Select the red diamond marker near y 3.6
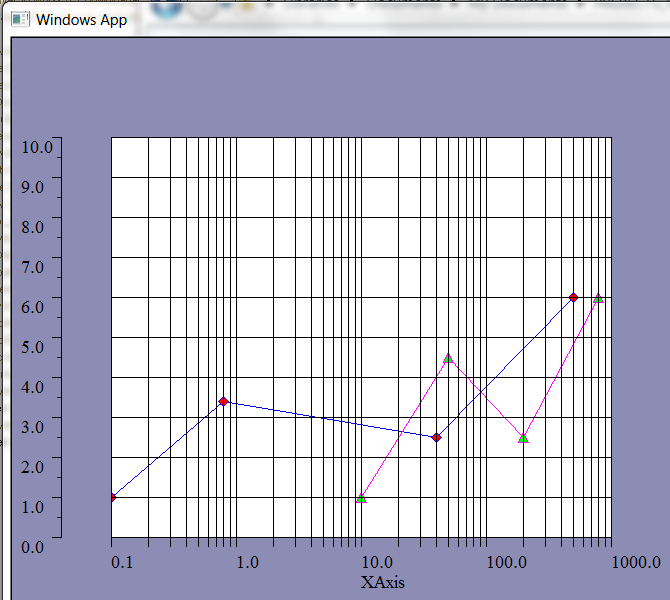Image resolution: width=670 pixels, height=600 pixels. point(224,401)
